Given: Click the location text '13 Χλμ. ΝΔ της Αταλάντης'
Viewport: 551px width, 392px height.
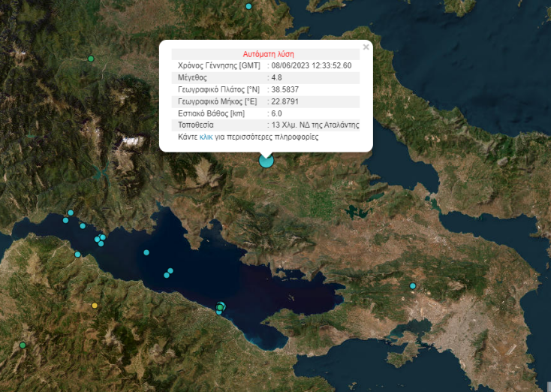Looking at the screenshot, I should tap(315, 125).
